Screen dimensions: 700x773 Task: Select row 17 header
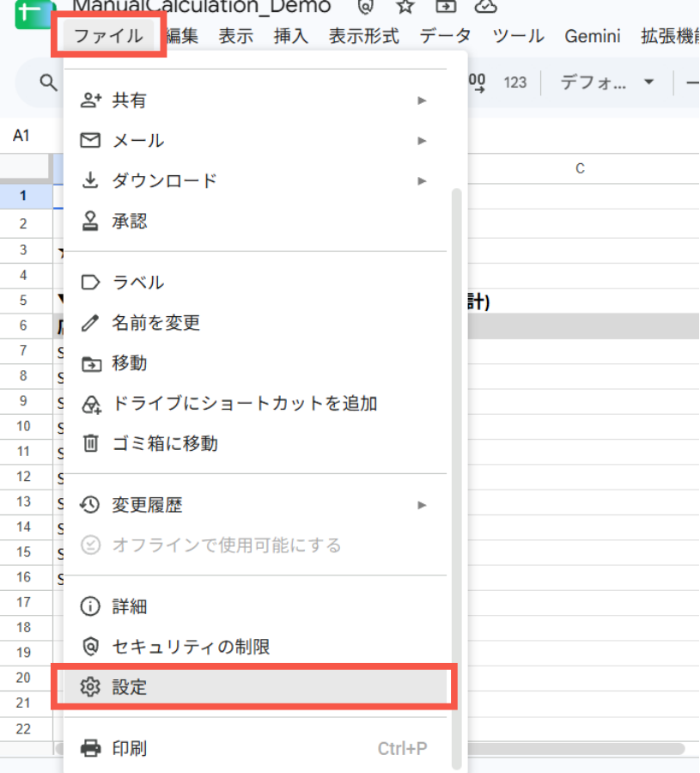click(x=23, y=602)
